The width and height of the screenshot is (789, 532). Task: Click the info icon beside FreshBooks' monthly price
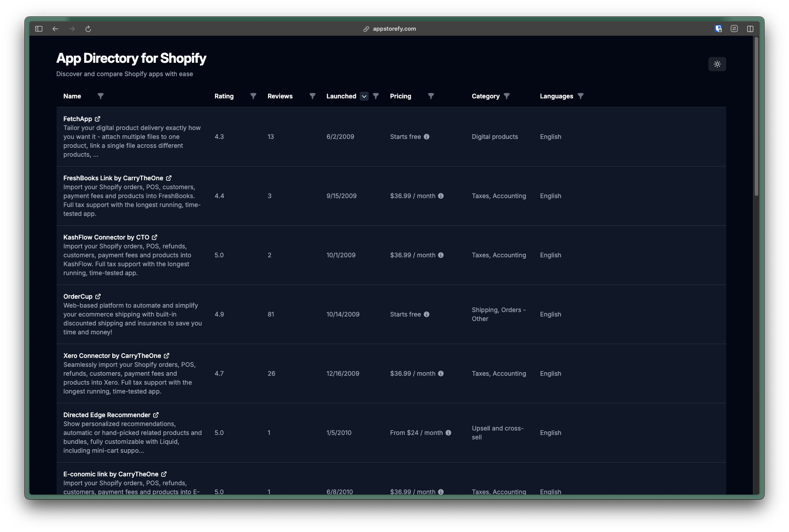click(x=441, y=196)
